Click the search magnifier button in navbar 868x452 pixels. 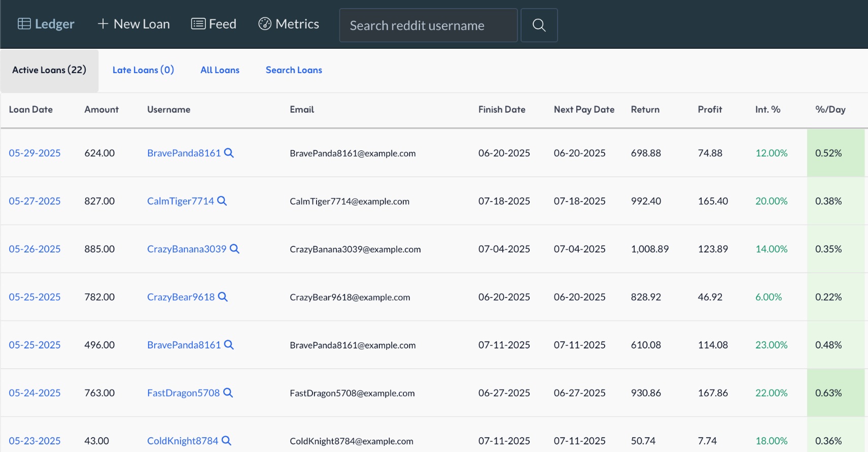539,25
